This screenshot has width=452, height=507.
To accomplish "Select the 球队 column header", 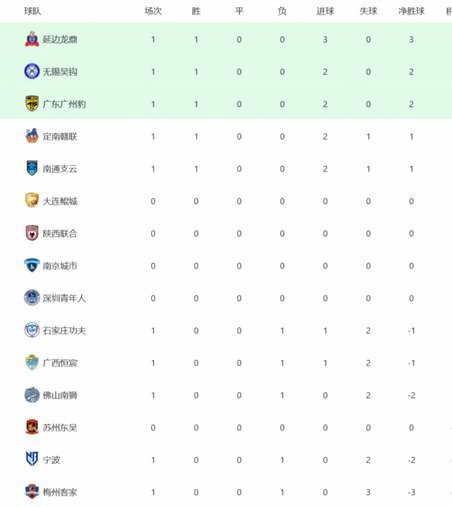I will tap(33, 11).
